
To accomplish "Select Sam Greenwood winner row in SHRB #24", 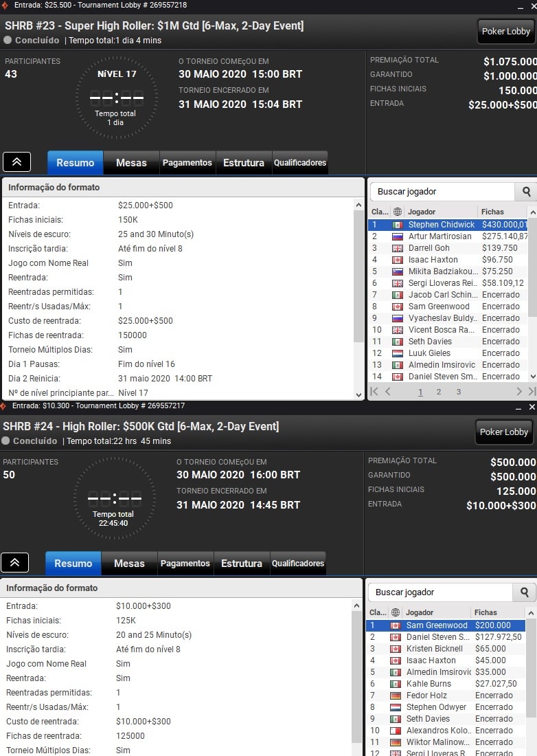I will coord(446,625).
